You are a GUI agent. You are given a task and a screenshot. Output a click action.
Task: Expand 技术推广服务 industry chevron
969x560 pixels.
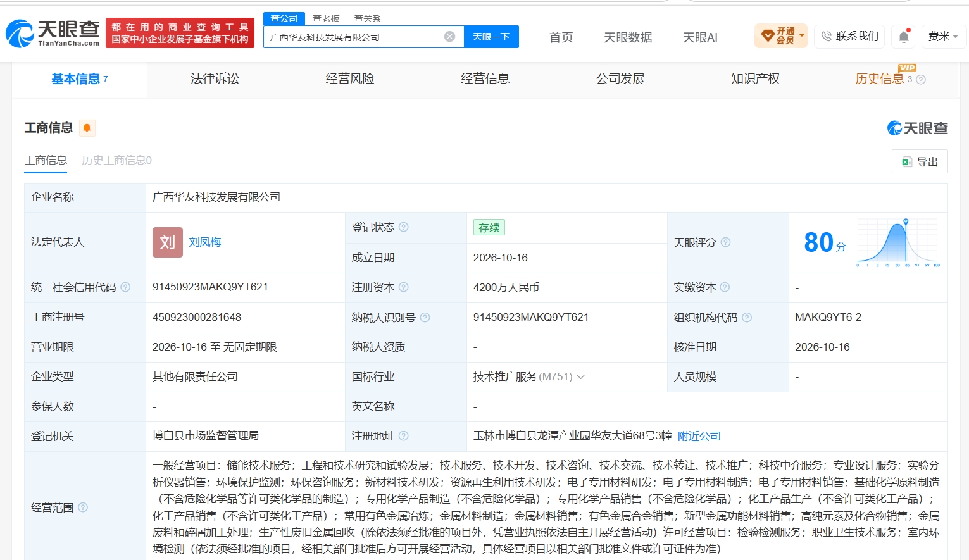[x=581, y=377]
